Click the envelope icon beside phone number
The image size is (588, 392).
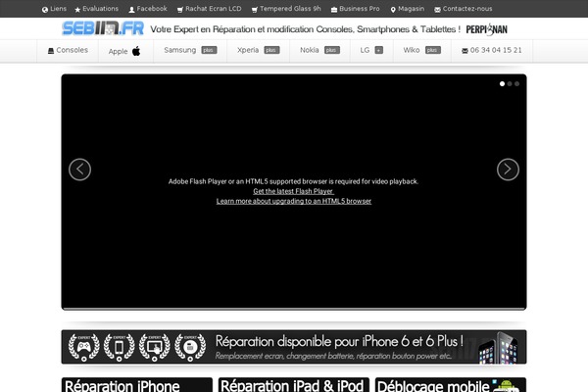point(465,51)
